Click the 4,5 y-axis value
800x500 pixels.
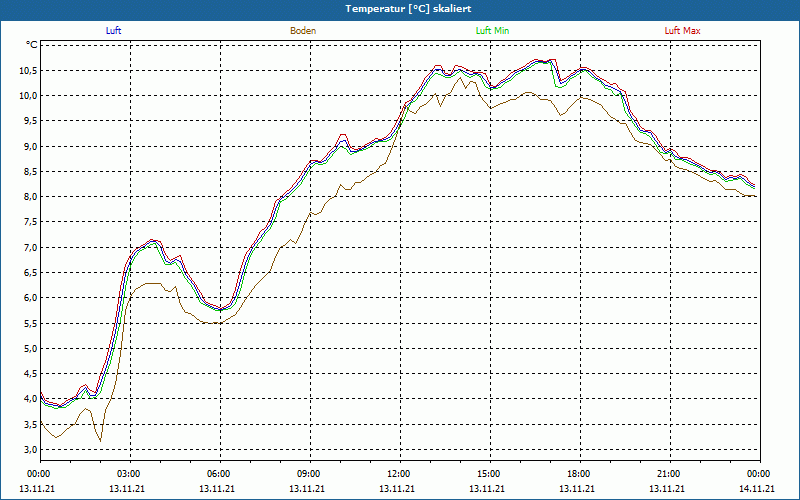(31, 374)
